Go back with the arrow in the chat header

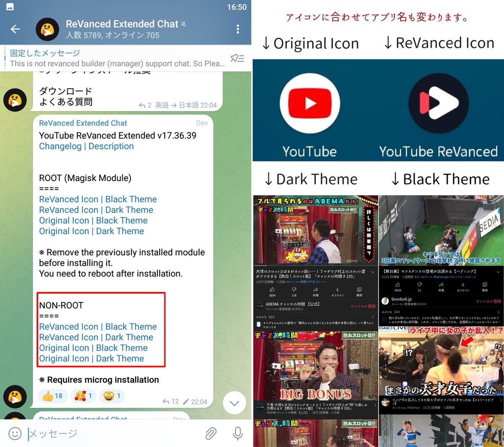coord(15,29)
